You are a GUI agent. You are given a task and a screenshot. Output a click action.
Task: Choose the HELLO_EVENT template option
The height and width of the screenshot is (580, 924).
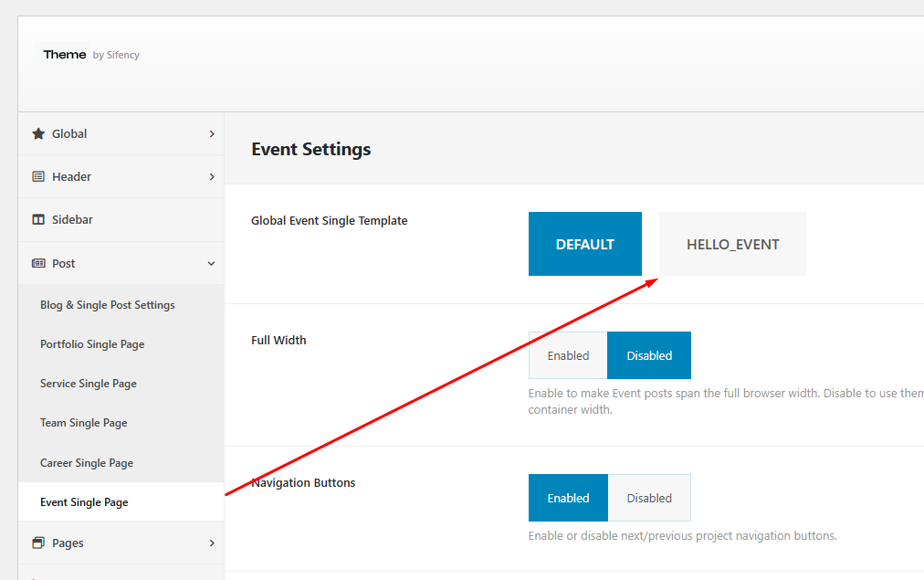click(732, 244)
